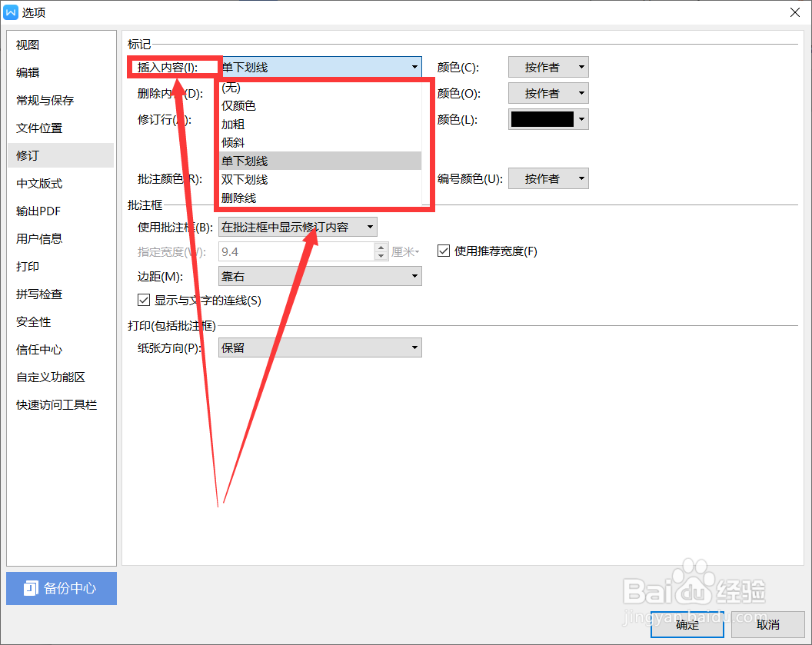Open 备份中心 from the bottom left
Viewport: 812px width, 645px height.
coord(61,588)
